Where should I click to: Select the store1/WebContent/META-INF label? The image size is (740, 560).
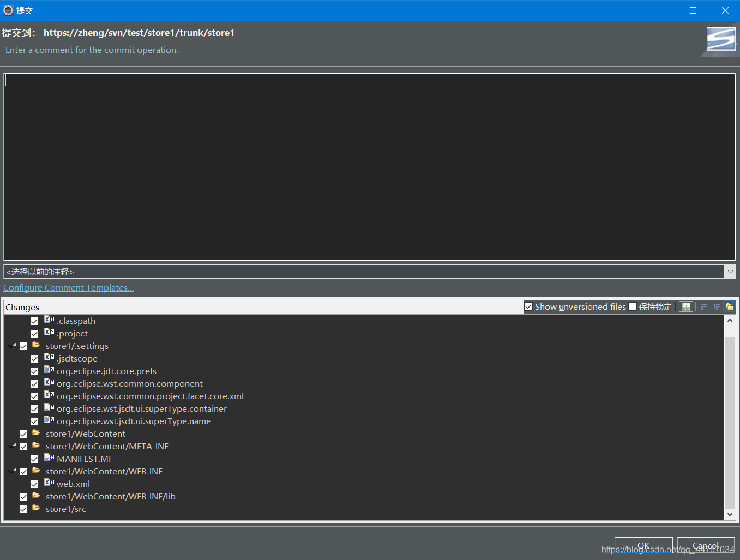(107, 447)
